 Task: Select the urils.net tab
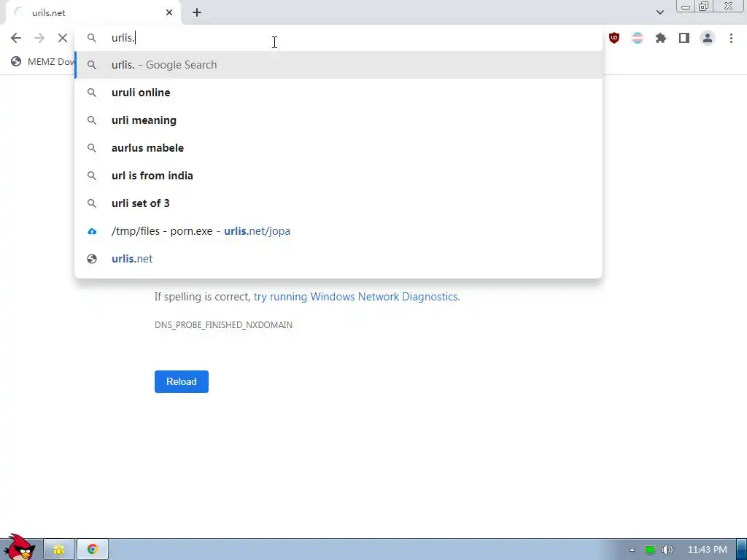click(x=93, y=12)
